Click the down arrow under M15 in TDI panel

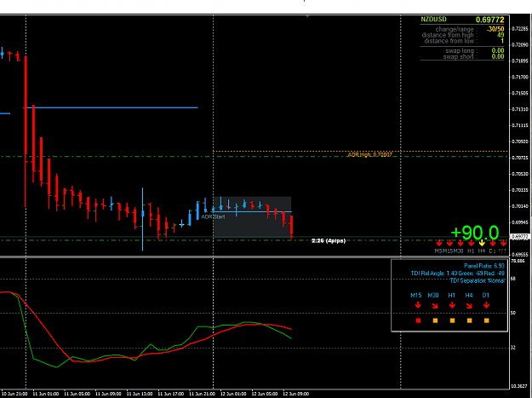pos(418,305)
